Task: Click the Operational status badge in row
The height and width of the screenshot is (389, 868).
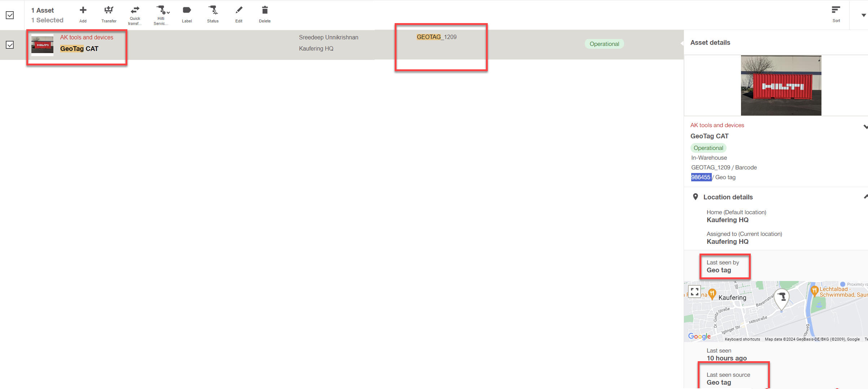Action: (604, 44)
